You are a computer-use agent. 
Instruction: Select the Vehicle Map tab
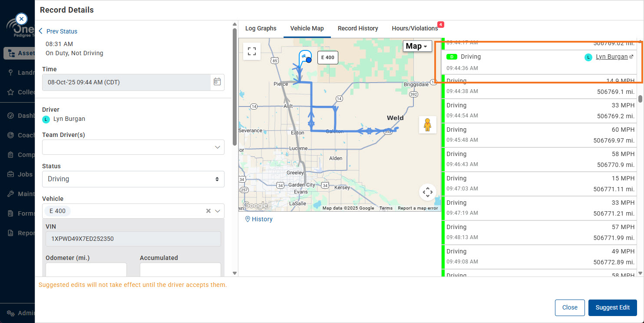pyautogui.click(x=307, y=28)
